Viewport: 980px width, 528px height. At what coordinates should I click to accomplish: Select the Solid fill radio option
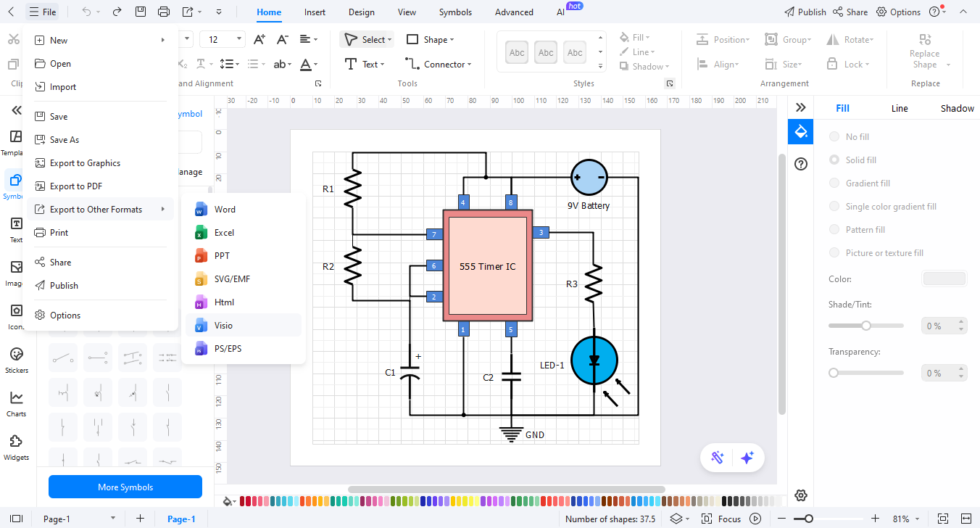(x=834, y=160)
